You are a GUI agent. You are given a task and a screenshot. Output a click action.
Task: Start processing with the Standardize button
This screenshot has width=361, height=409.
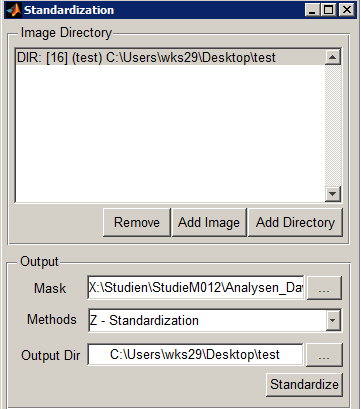point(304,384)
